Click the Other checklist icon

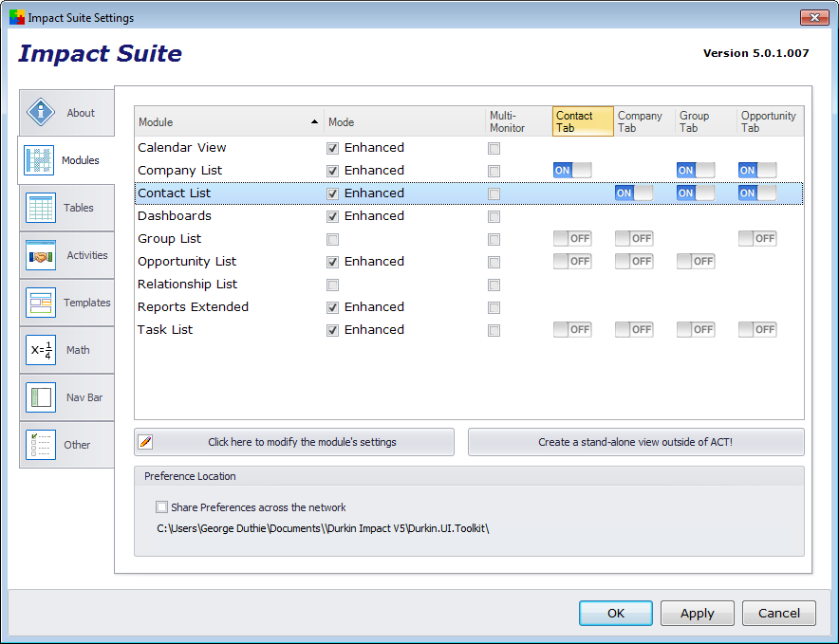coord(41,445)
